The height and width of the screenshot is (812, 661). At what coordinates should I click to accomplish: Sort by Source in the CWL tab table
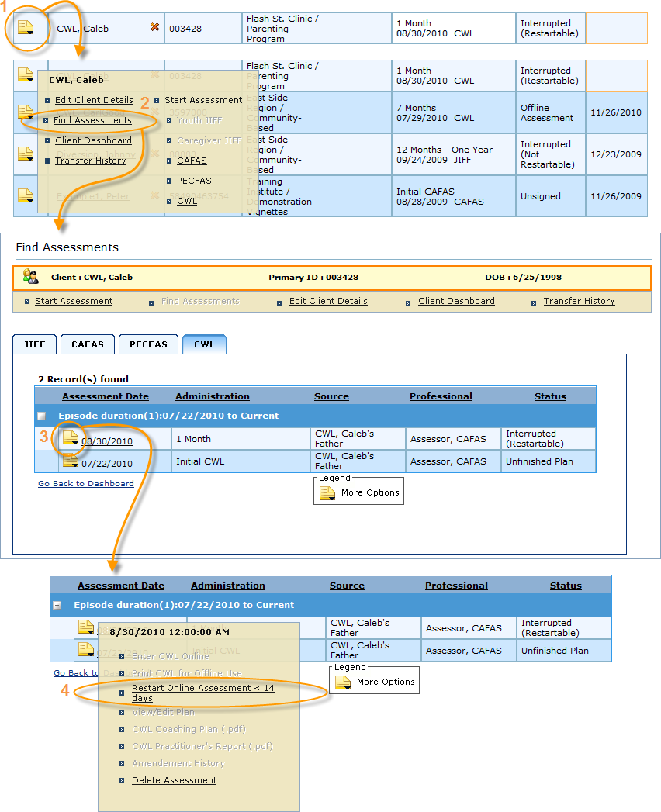pos(331,396)
